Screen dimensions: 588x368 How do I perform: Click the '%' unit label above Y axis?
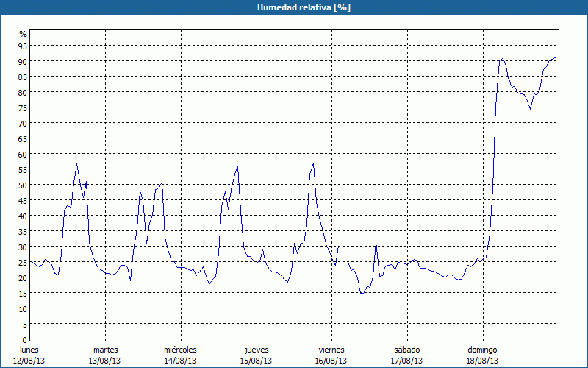coord(23,34)
